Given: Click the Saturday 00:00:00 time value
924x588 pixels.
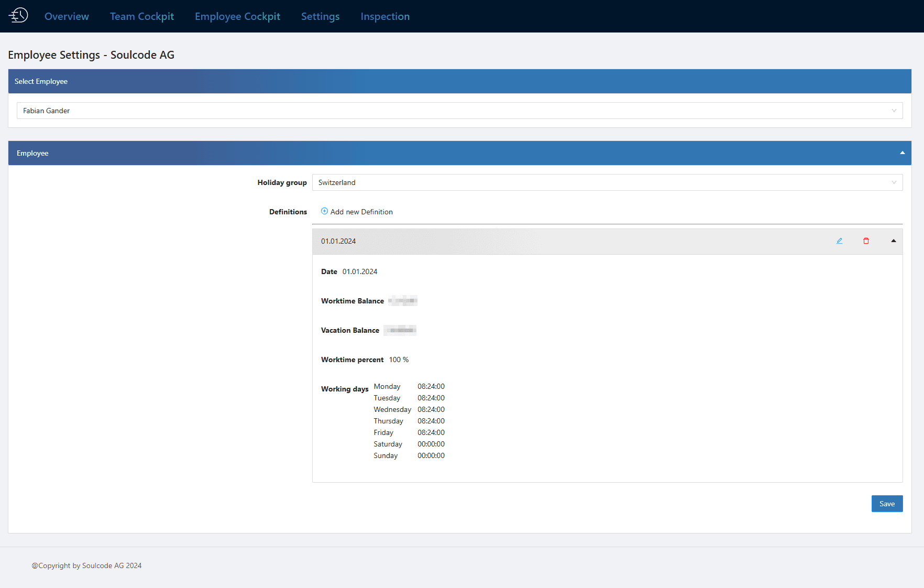Looking at the screenshot, I should tap(431, 444).
